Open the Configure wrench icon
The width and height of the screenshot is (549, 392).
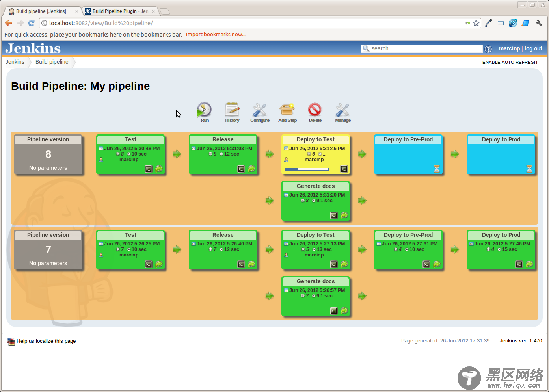pos(260,110)
